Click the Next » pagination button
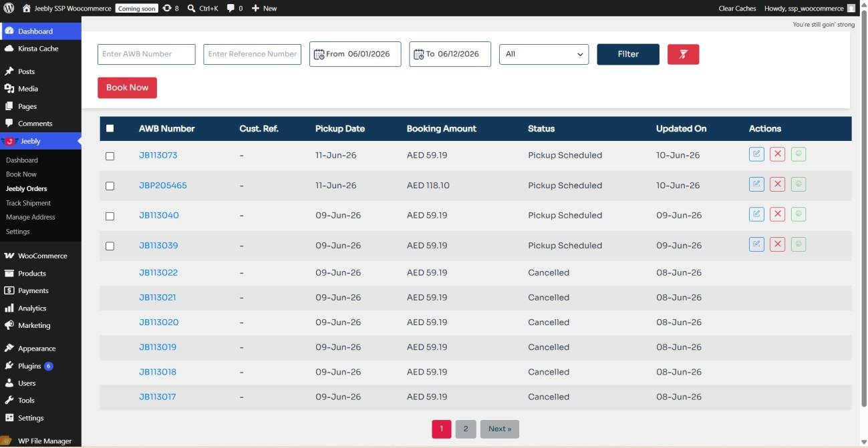 tap(499, 429)
